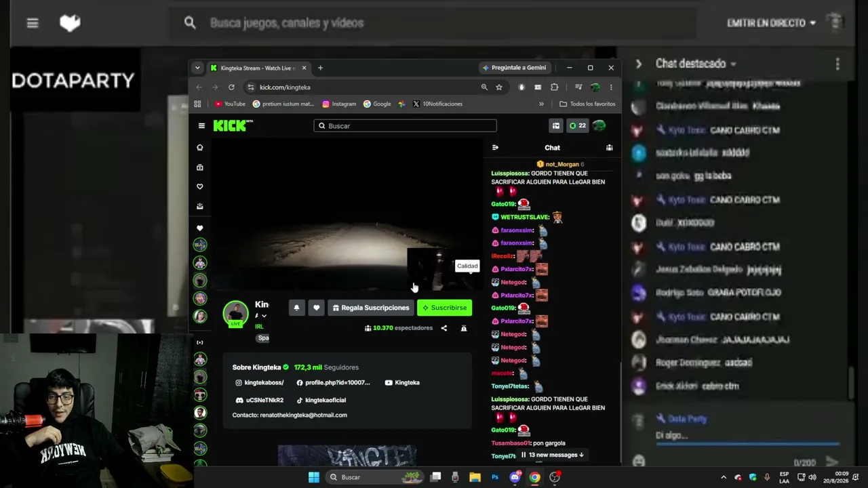The height and width of the screenshot is (488, 868).
Task: Focus the Kick Buscar search field
Action: click(405, 125)
